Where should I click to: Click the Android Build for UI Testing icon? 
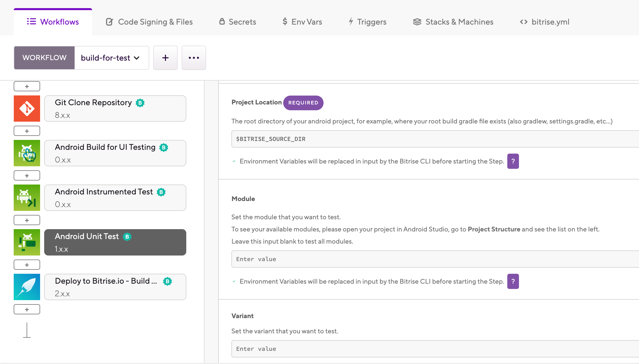click(27, 153)
